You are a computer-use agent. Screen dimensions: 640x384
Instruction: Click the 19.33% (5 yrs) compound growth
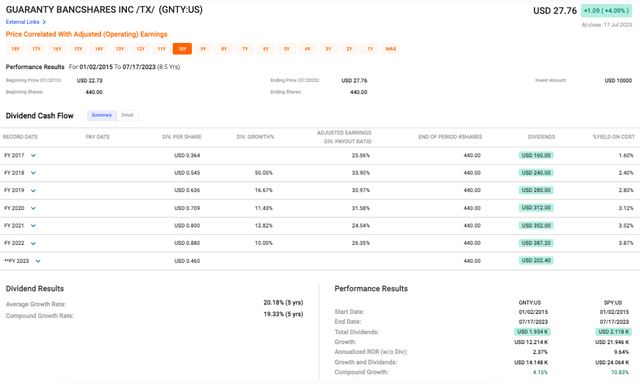click(283, 314)
